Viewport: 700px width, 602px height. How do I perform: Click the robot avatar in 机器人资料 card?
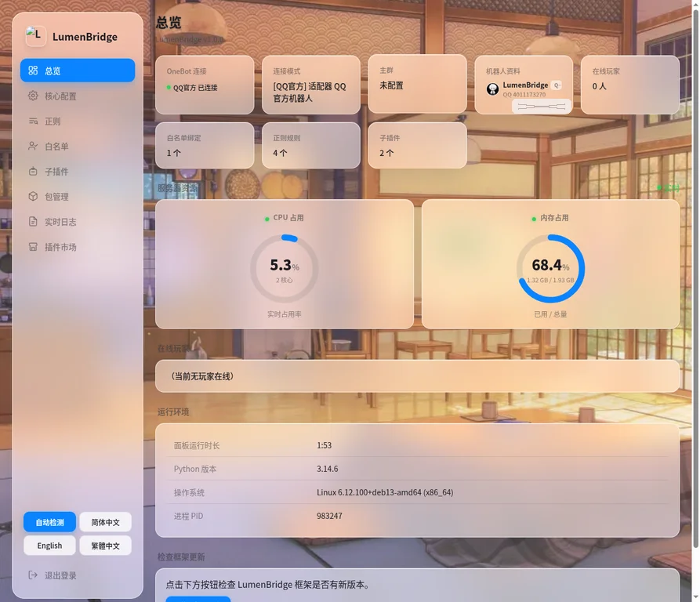tap(492, 89)
